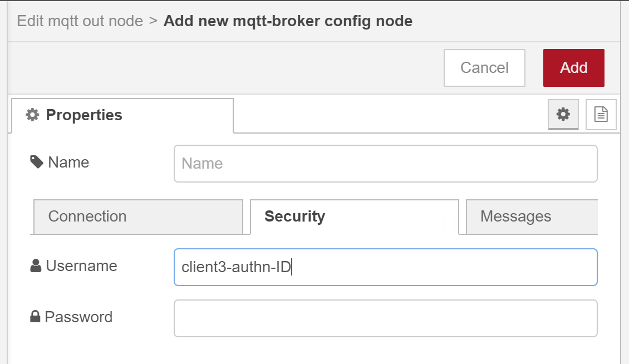Viewport: 629px width, 364px height.
Task: Focus the Name input field
Action: 385,163
